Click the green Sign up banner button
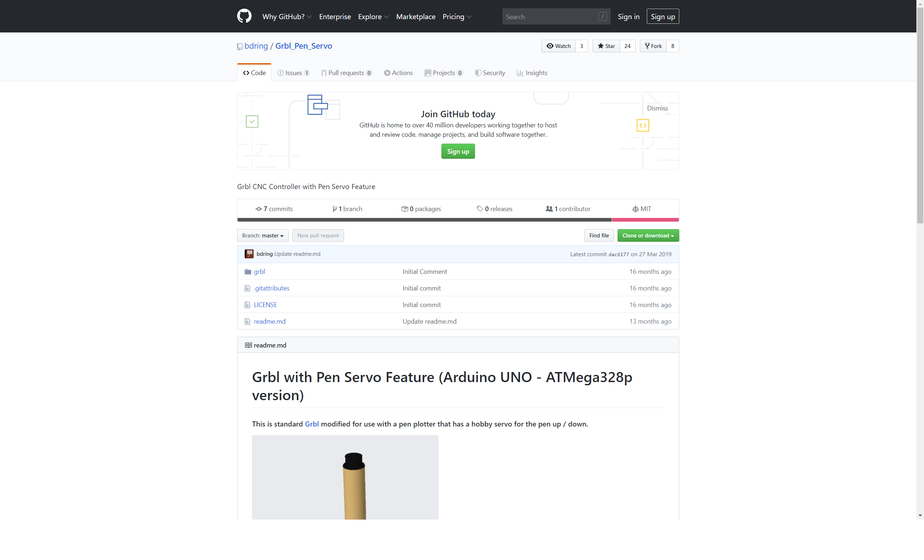 click(458, 152)
